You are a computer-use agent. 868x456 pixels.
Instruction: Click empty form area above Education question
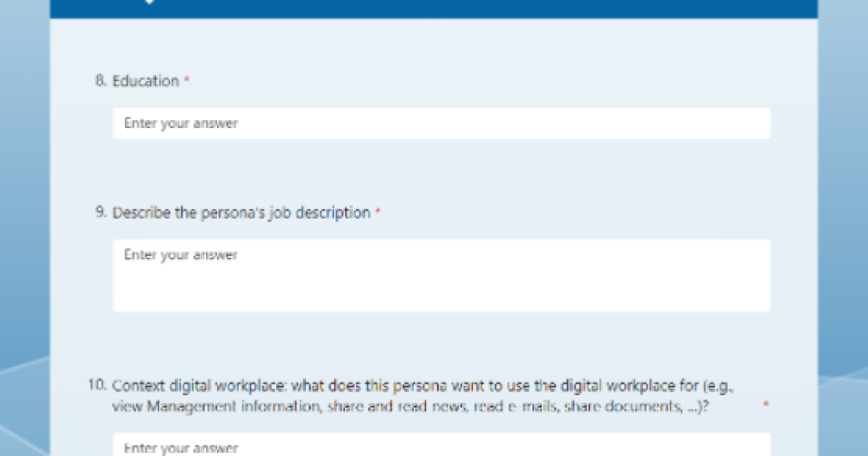click(x=434, y=45)
